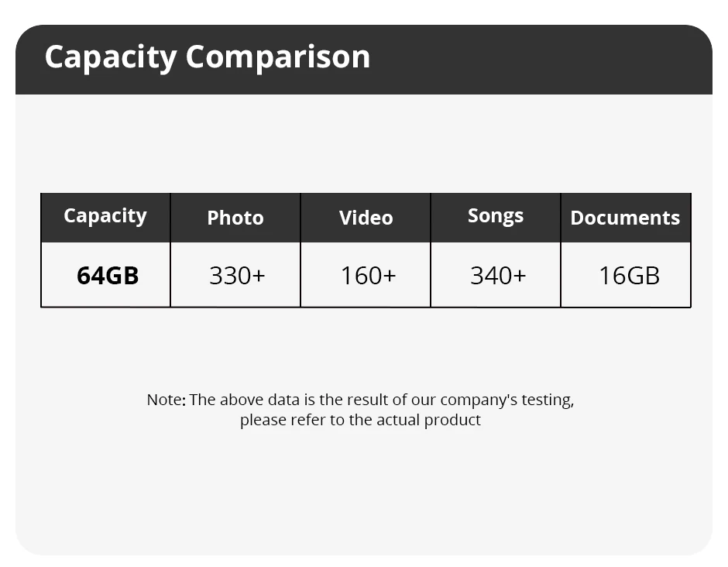Click the Documents column header
This screenshot has height=567, width=728.
(625, 218)
